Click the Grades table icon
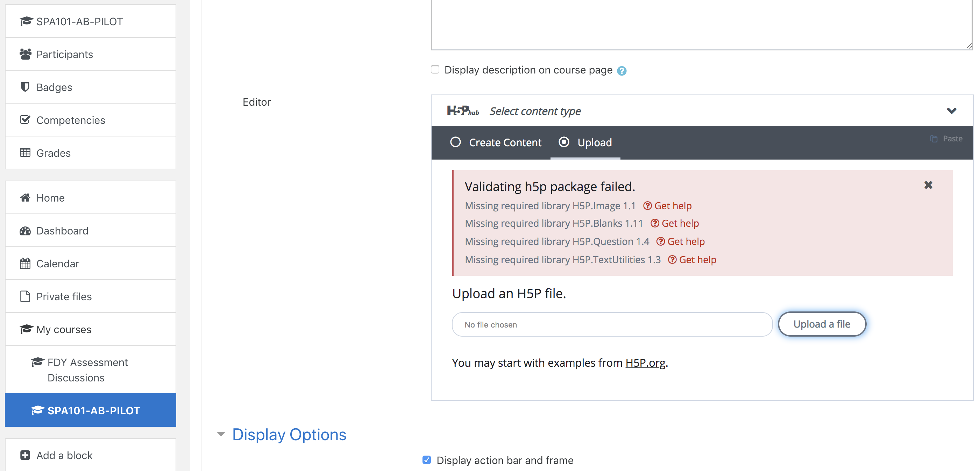This screenshot has width=980, height=471. 25,153
